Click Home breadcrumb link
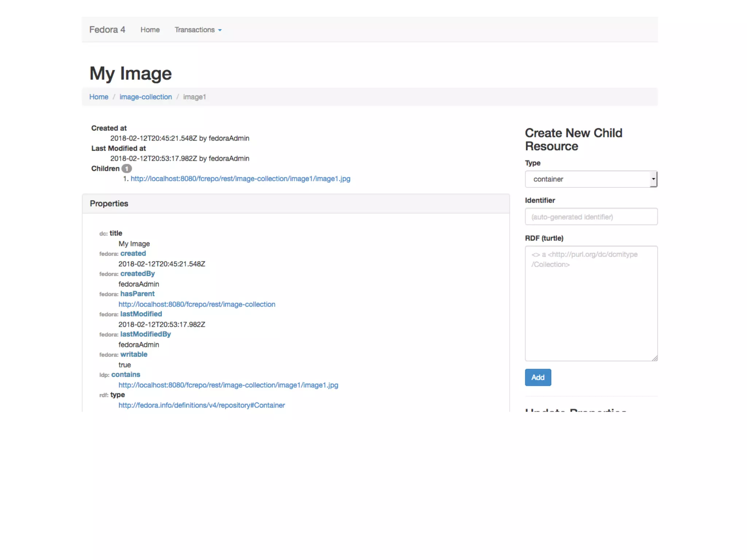 (x=98, y=97)
